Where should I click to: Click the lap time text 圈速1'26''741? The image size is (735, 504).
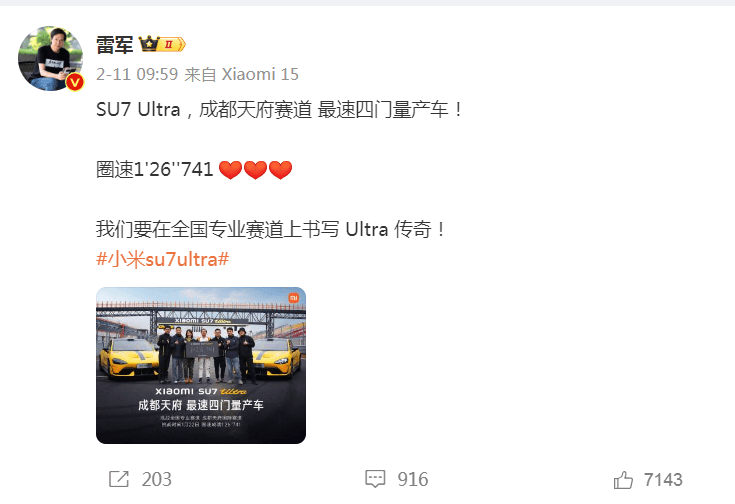coord(155,169)
